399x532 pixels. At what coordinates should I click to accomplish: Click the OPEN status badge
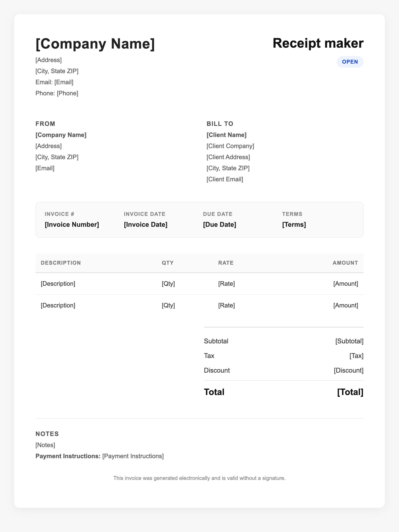click(350, 62)
